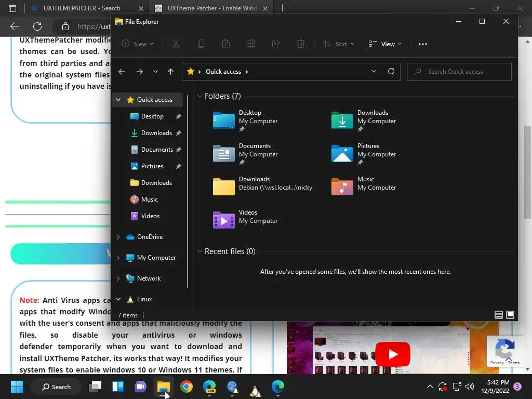Click inside Search Quick access field
The width and height of the screenshot is (532, 399).
(459, 72)
